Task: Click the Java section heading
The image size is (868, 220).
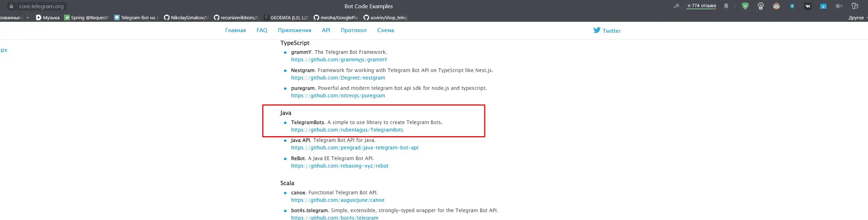Action: pyautogui.click(x=285, y=113)
